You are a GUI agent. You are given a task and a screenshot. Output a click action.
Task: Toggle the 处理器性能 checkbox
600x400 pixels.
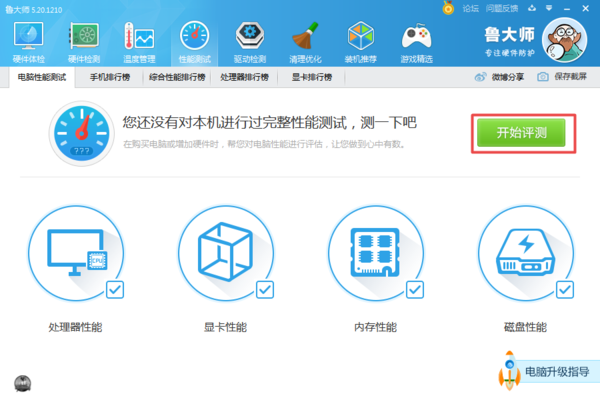click(x=115, y=289)
